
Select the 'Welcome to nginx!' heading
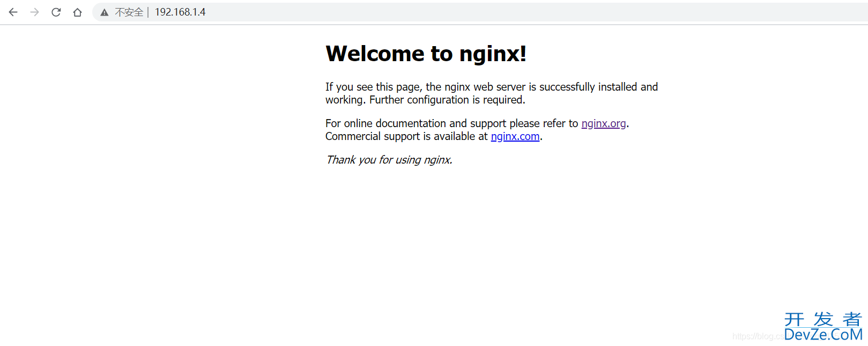click(x=426, y=54)
